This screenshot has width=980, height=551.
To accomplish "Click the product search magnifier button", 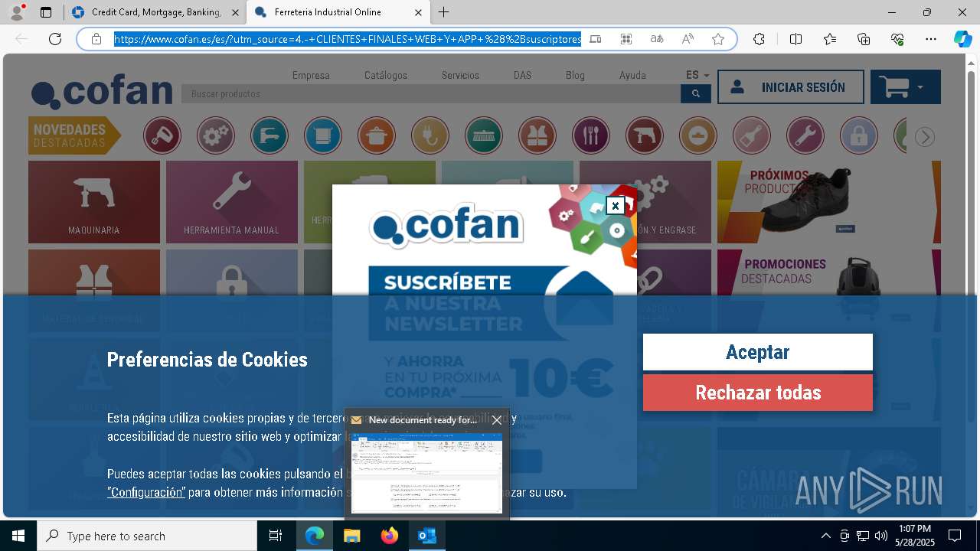I will pyautogui.click(x=695, y=93).
